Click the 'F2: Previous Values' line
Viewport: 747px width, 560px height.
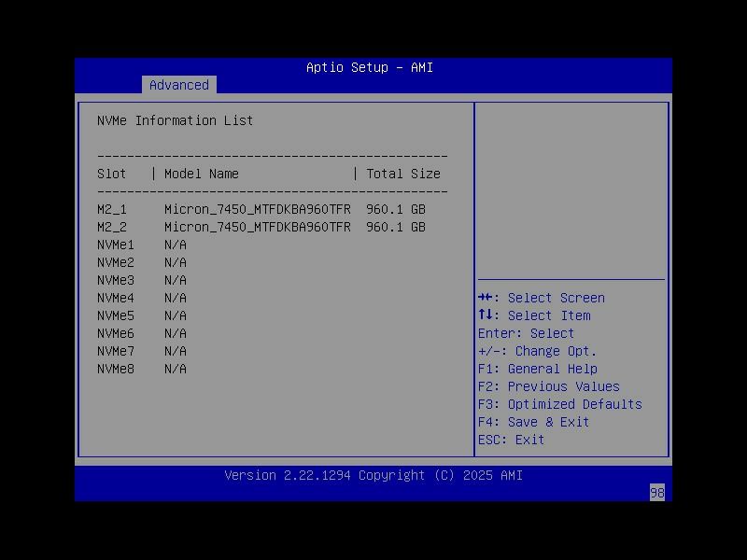pos(549,386)
